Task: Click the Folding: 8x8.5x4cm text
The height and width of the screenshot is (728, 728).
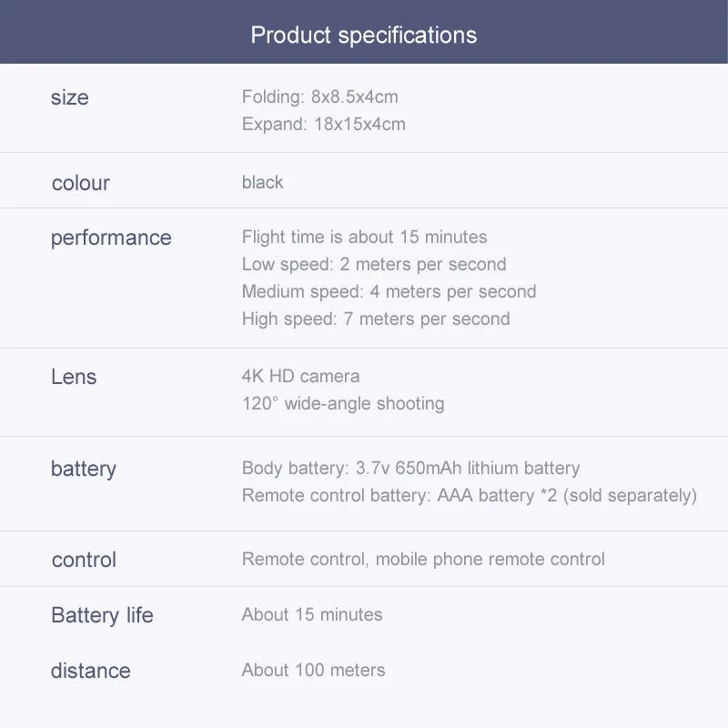Action: click(319, 96)
